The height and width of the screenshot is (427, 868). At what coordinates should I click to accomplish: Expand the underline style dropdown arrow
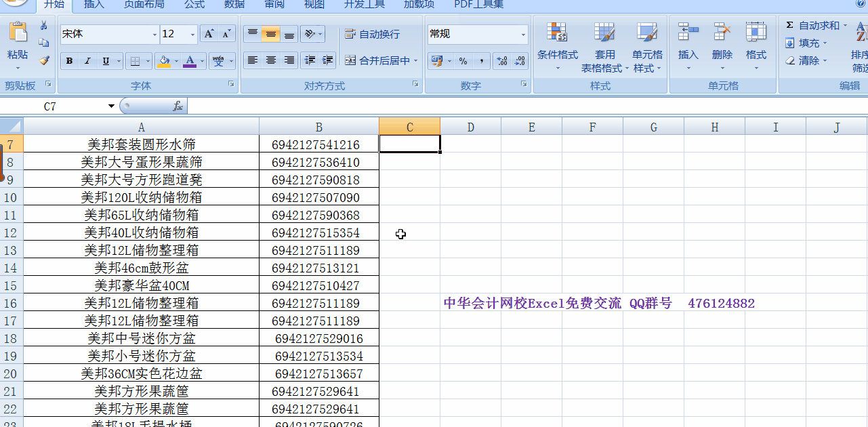119,61
